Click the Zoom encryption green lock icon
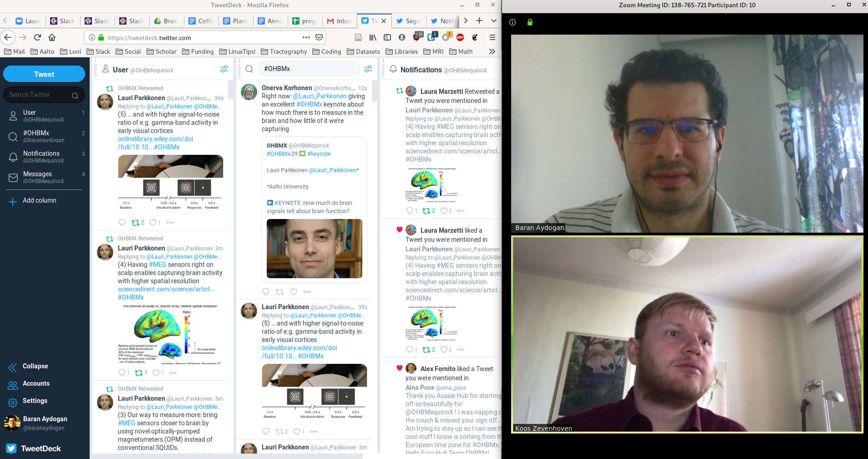The height and width of the screenshot is (459, 868). pos(530,22)
